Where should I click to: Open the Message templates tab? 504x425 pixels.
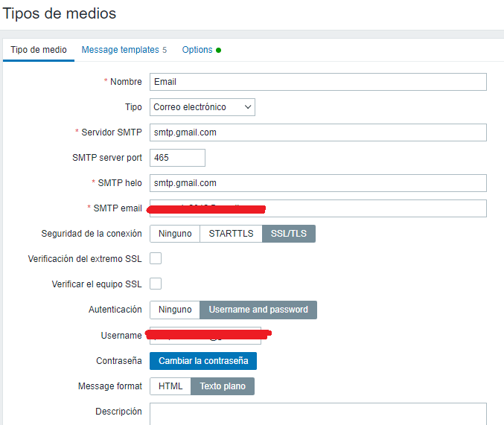click(124, 50)
